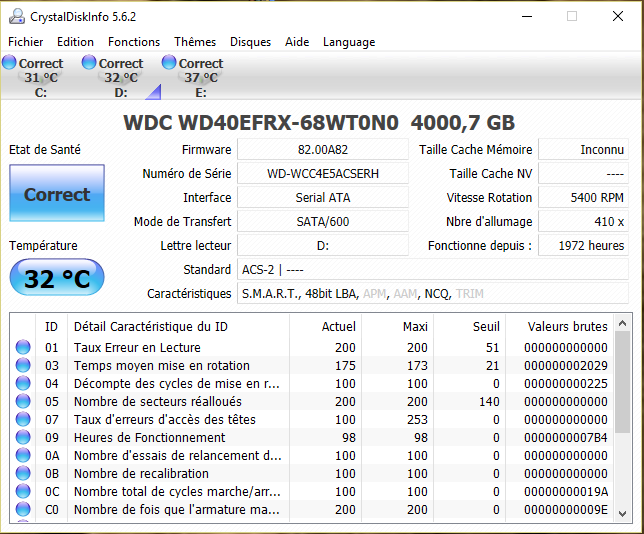Click the Seuil value 140
This screenshot has width=644, height=534.
coord(489,401)
